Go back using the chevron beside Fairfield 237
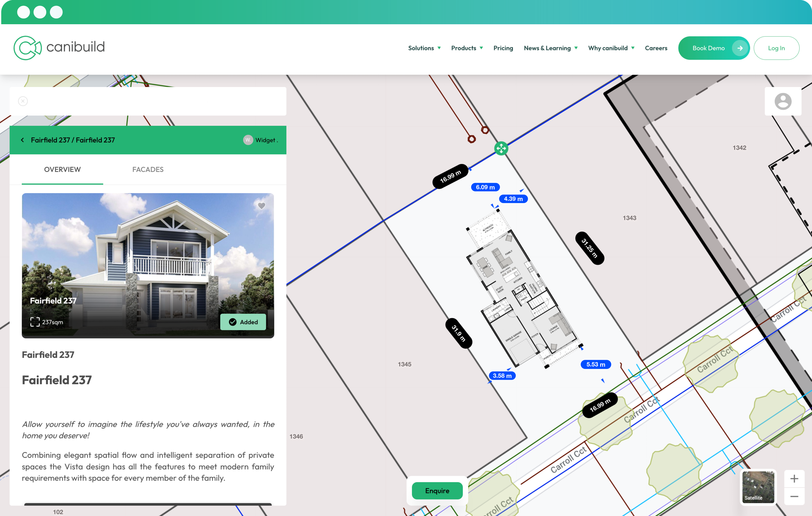 [x=22, y=140]
